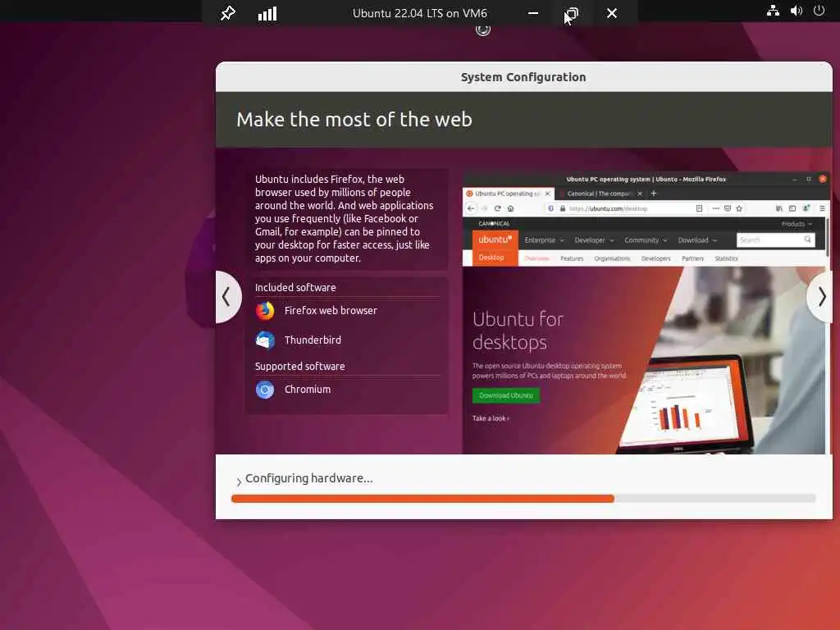Close the VM6 remote session
840x630 pixels.
(611, 13)
